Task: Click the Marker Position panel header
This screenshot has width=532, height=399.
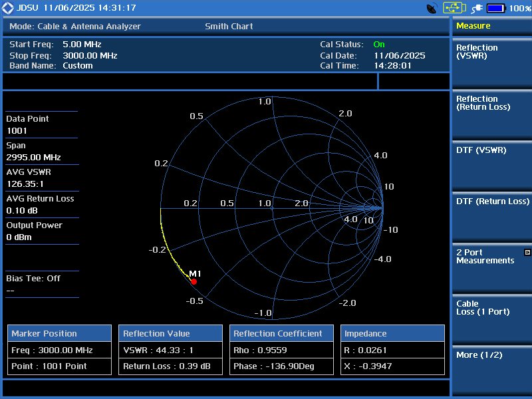Action: coord(59,334)
